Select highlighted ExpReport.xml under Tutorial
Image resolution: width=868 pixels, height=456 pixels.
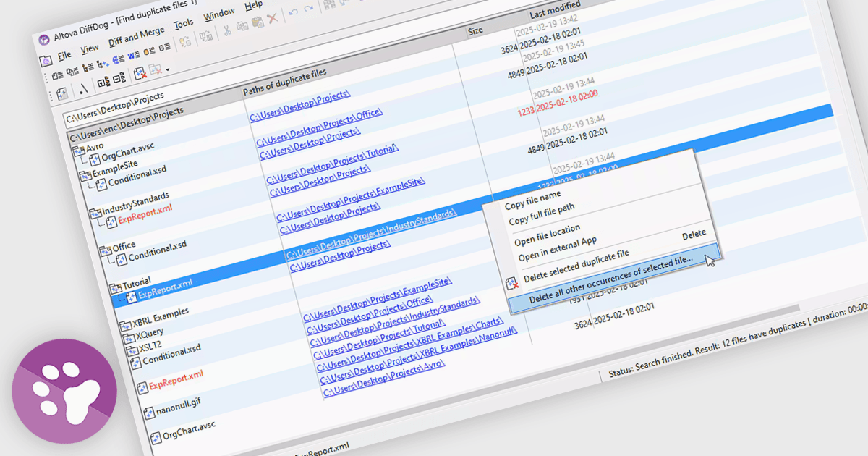coord(165,288)
